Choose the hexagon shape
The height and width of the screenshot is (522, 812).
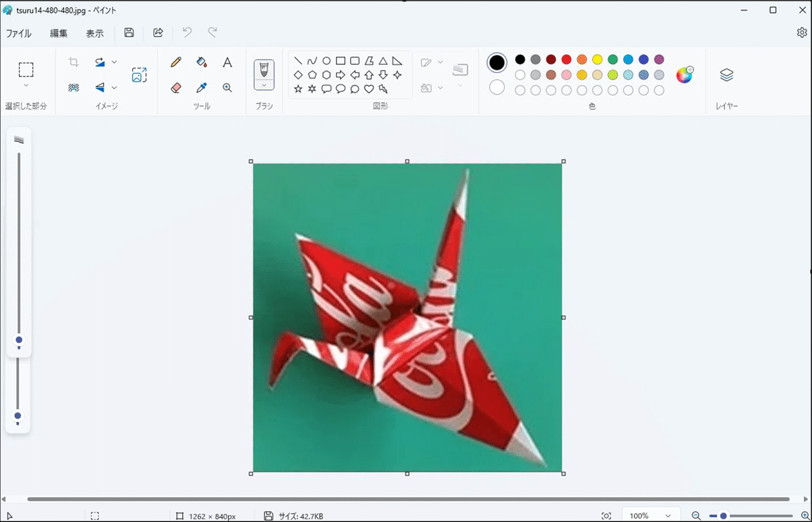point(326,74)
